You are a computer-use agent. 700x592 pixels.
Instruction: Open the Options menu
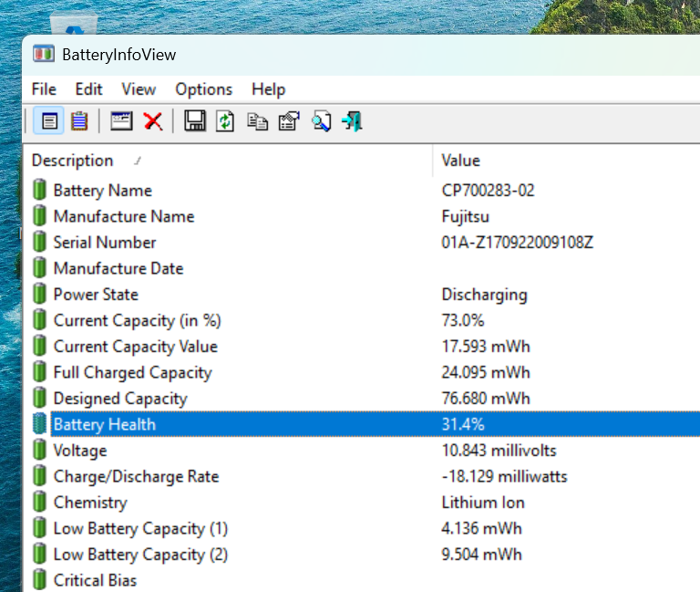(x=203, y=89)
